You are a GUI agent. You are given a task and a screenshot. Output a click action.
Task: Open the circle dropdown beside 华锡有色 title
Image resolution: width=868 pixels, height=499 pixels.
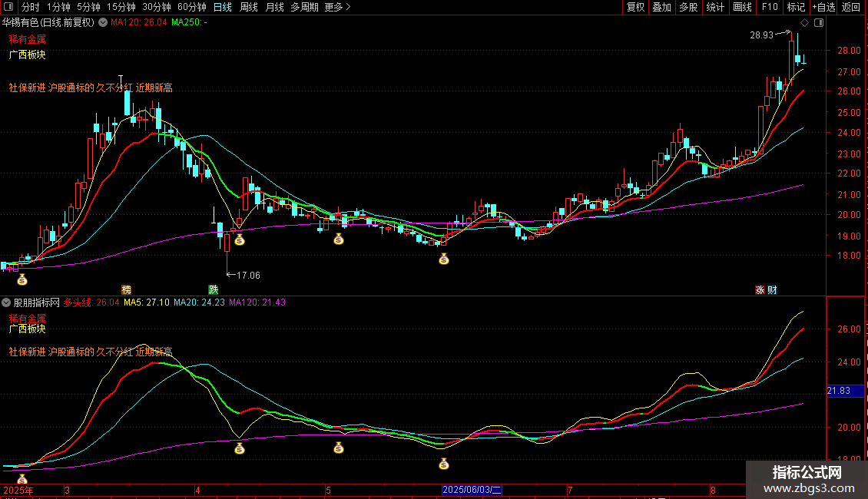[x=103, y=22]
